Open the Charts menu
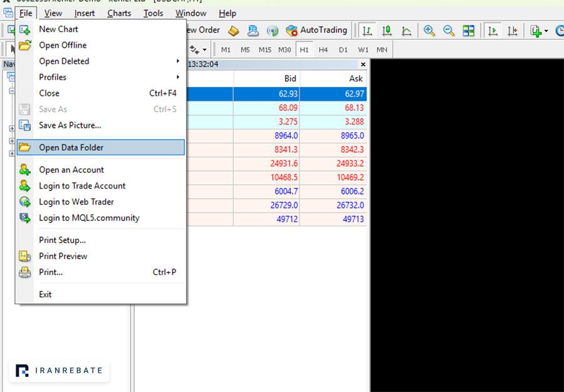 (119, 13)
